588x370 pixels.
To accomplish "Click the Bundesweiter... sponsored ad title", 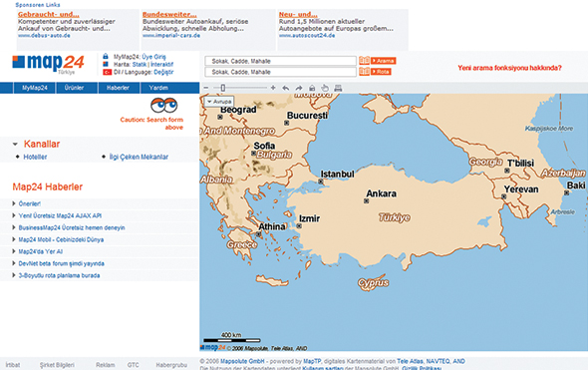I will 169,14.
